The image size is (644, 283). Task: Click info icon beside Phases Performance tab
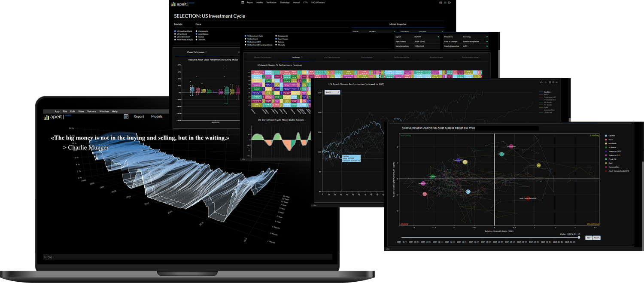[x=207, y=52]
